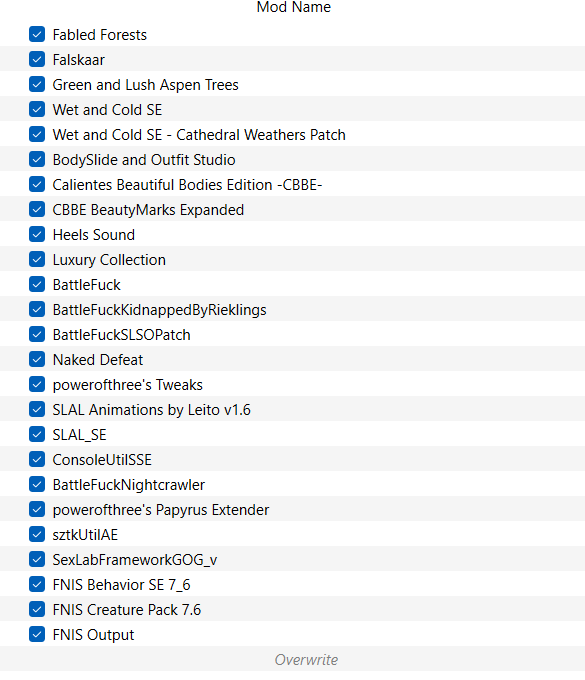Select the Fabled Forests mod name

100,35
